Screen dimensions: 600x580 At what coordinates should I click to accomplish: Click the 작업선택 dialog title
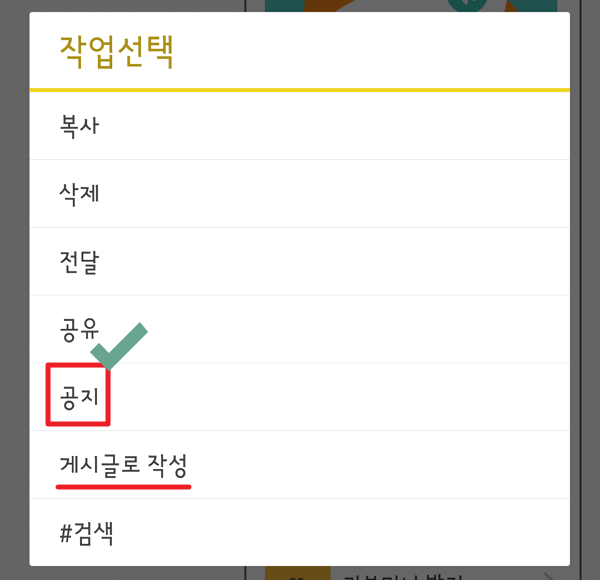click(117, 52)
